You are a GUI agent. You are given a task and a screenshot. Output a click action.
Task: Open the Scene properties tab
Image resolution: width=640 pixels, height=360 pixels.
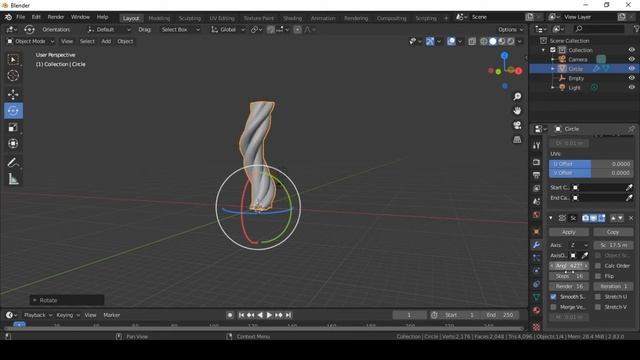[x=536, y=201]
